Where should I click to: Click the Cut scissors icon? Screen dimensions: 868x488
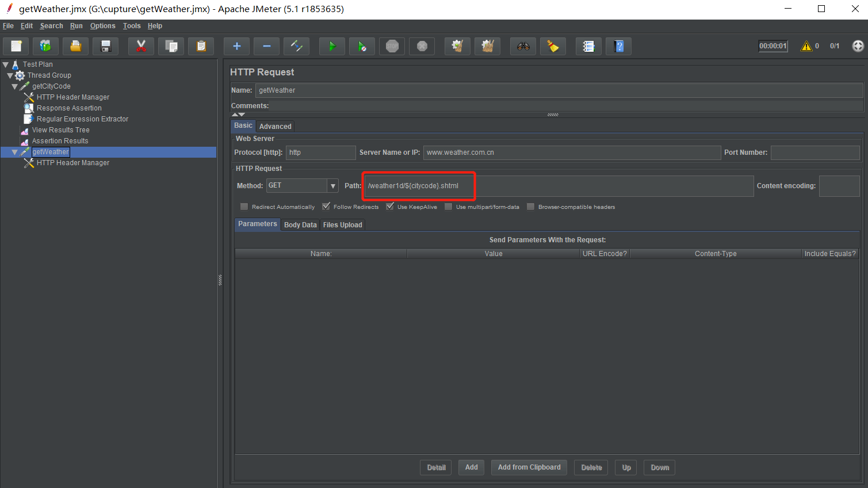pos(141,46)
